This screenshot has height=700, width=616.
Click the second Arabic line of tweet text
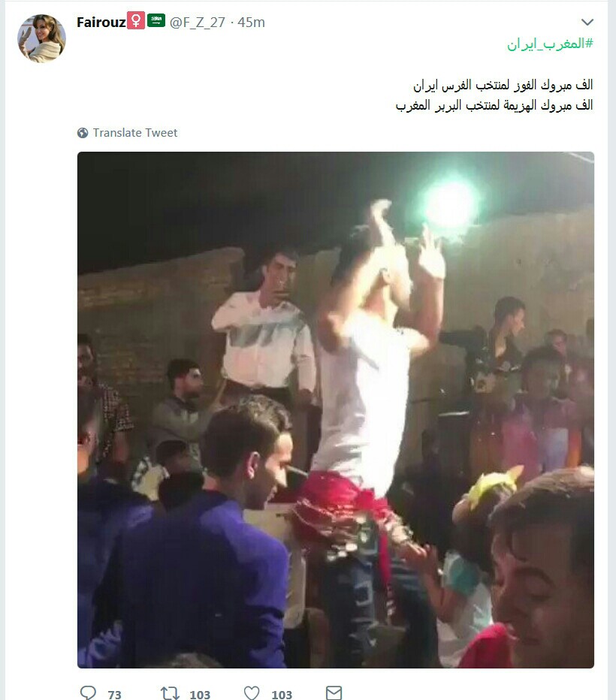pos(494,105)
